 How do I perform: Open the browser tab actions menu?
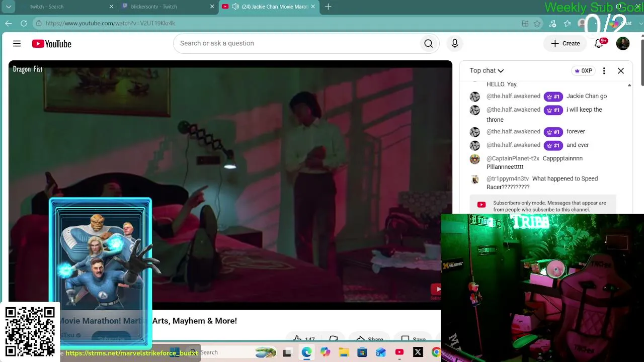click(9, 7)
